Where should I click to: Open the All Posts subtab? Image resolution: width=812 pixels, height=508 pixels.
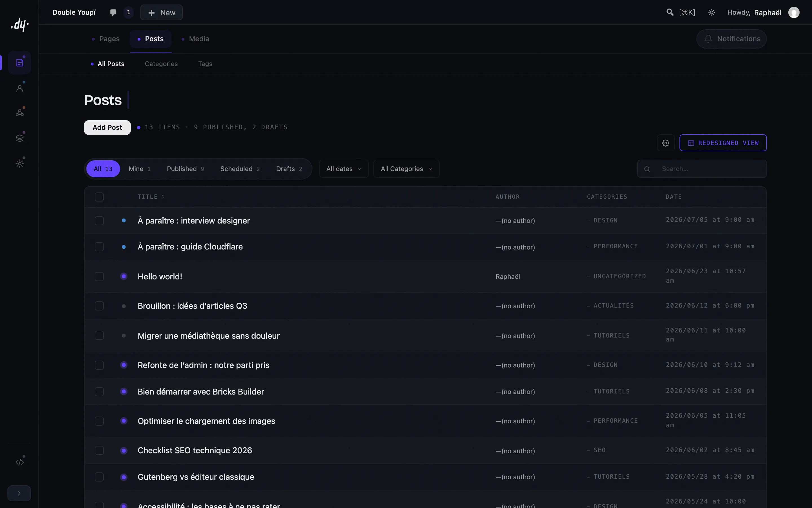point(107,64)
